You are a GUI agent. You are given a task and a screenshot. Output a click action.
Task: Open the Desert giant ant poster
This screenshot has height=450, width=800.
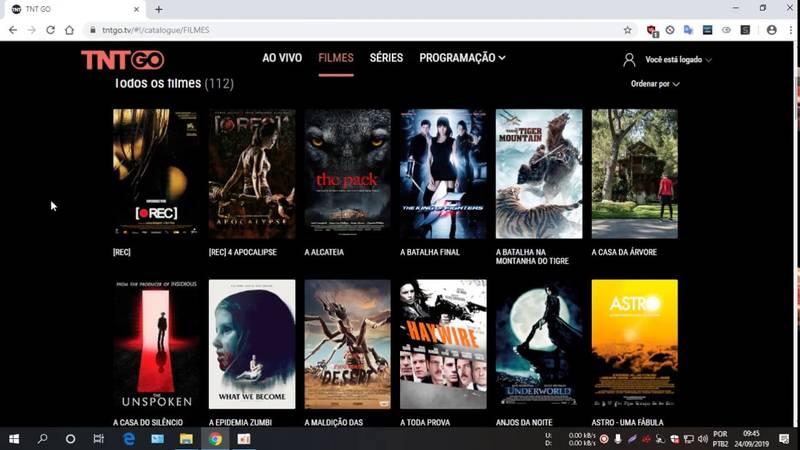(347, 344)
